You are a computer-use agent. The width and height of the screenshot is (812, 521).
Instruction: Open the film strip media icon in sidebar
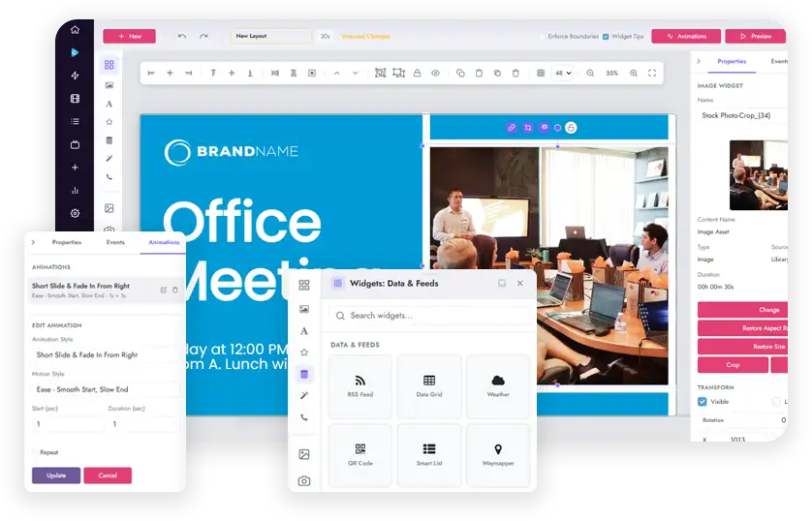(x=75, y=99)
